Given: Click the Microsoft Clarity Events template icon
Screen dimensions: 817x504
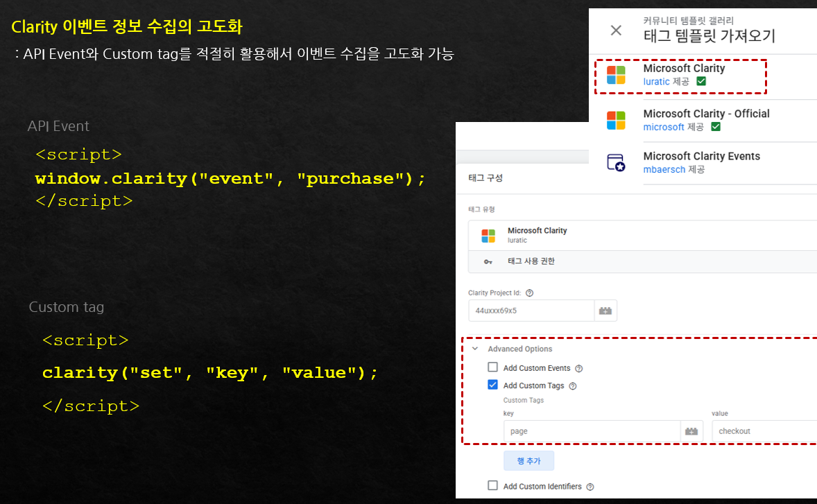Looking at the screenshot, I should tap(614, 162).
